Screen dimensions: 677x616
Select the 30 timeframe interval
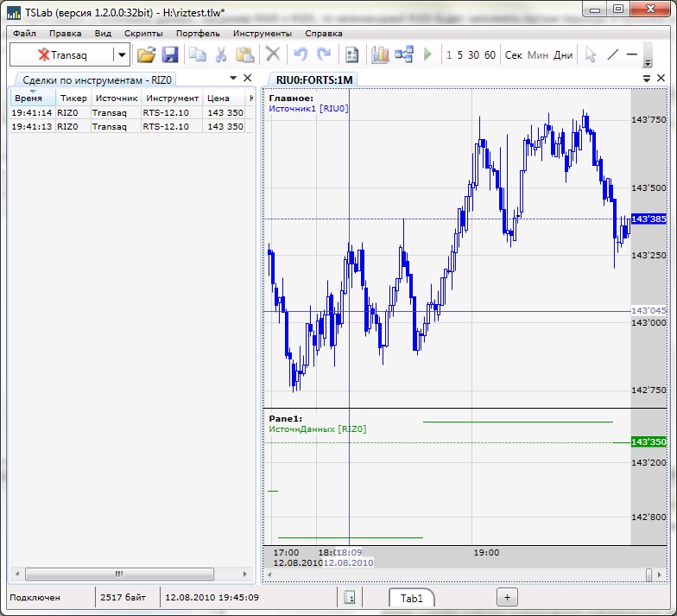(473, 54)
